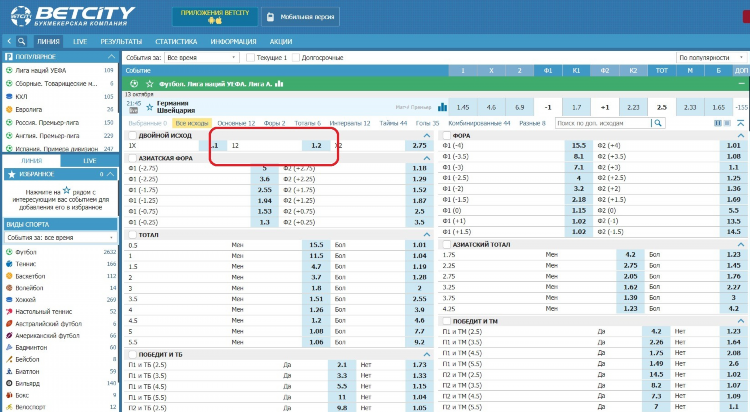Tick the Фора checkbox

pyautogui.click(x=446, y=135)
